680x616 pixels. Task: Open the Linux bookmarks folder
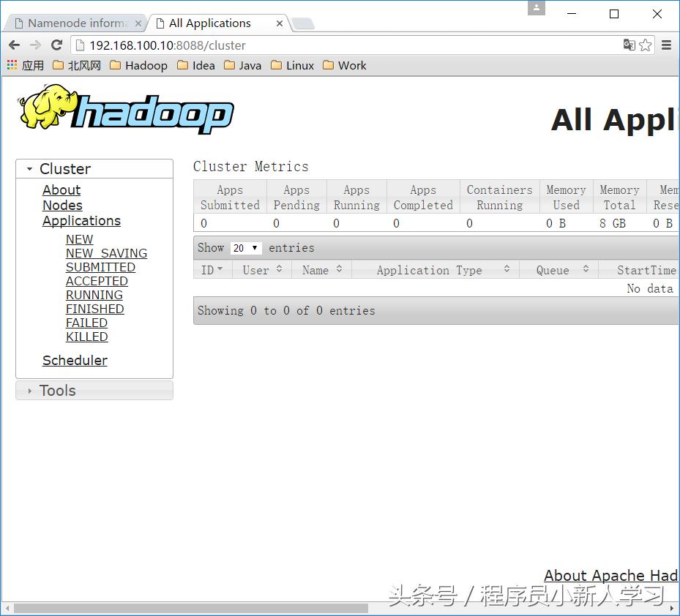coord(292,65)
